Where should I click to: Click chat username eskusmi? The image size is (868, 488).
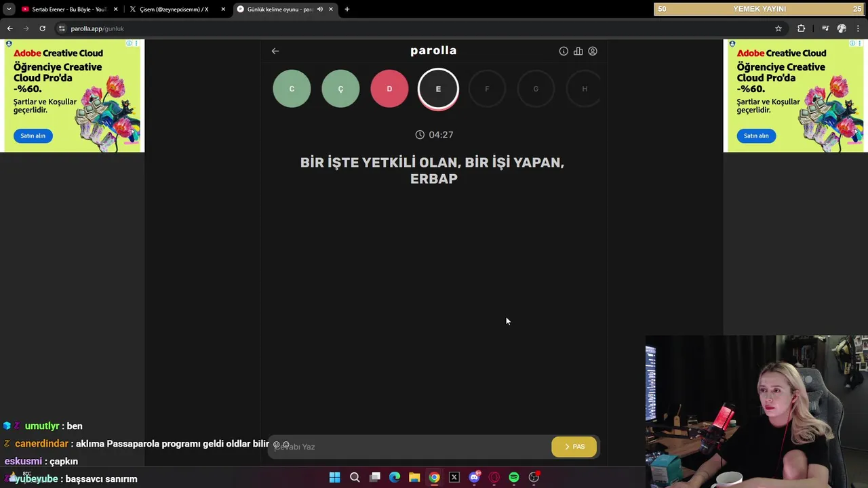pyautogui.click(x=24, y=462)
